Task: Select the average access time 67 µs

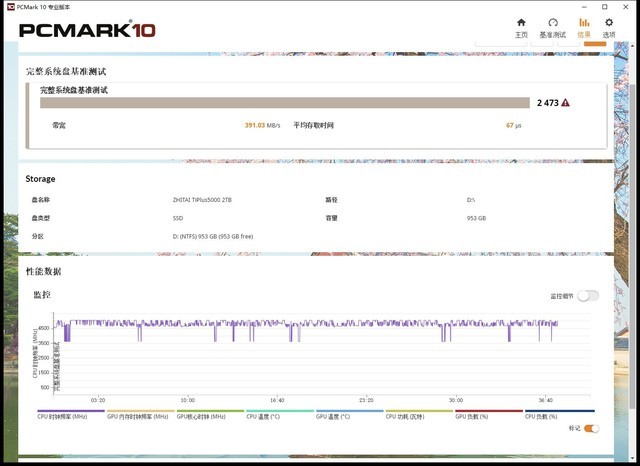Action: click(513, 125)
